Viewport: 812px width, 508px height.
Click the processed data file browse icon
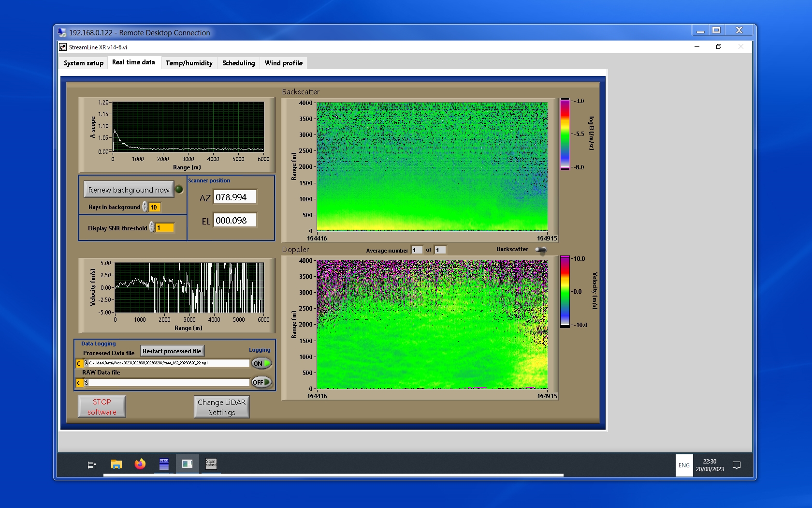point(86,363)
